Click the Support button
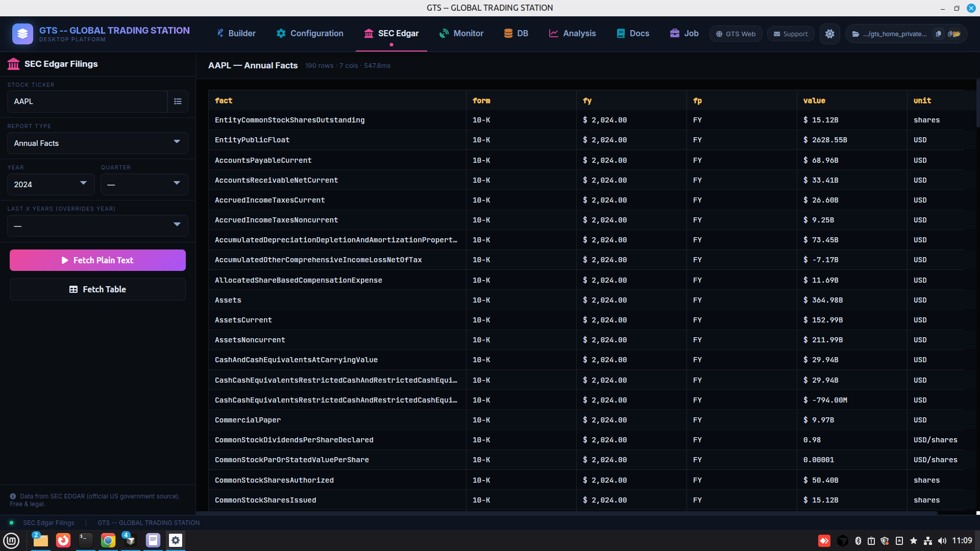Viewport: 980px width, 551px height. (791, 34)
